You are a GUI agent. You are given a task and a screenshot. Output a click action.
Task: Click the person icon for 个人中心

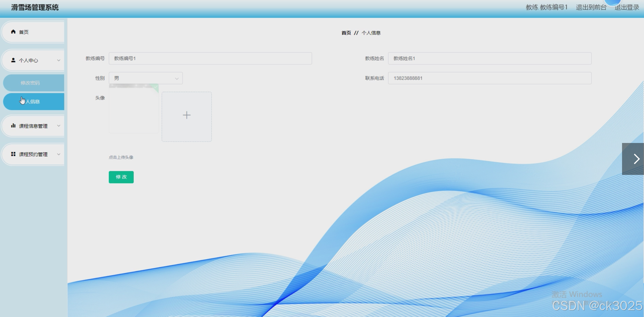coord(13,60)
